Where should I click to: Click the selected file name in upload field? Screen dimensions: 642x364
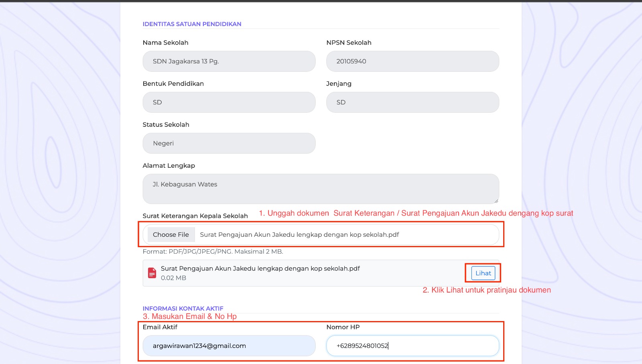pos(299,234)
